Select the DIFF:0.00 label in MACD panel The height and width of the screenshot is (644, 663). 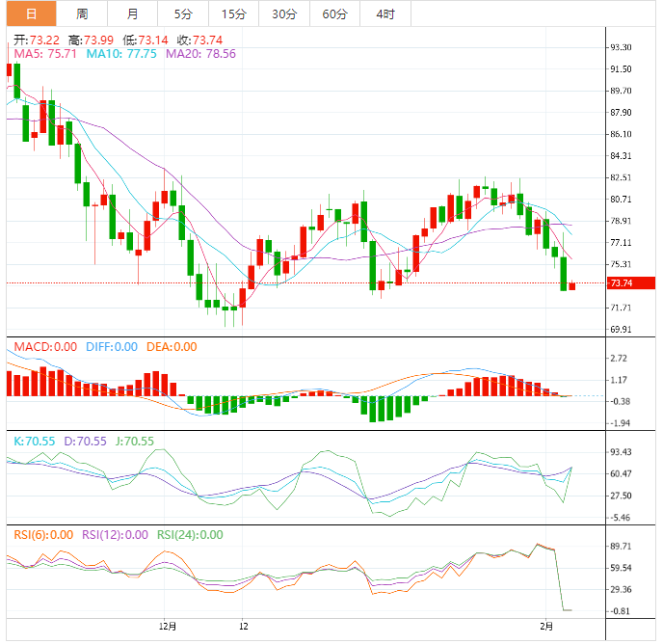(x=112, y=347)
